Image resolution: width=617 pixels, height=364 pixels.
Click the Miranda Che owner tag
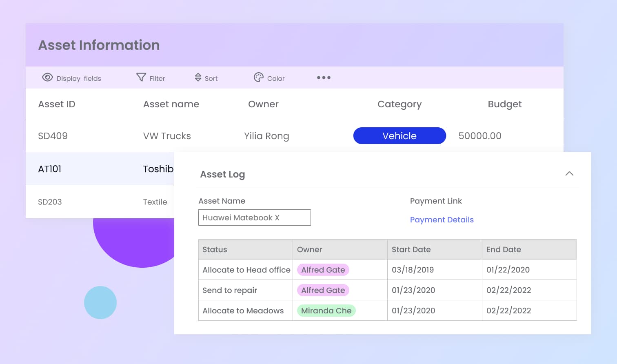coord(326,311)
